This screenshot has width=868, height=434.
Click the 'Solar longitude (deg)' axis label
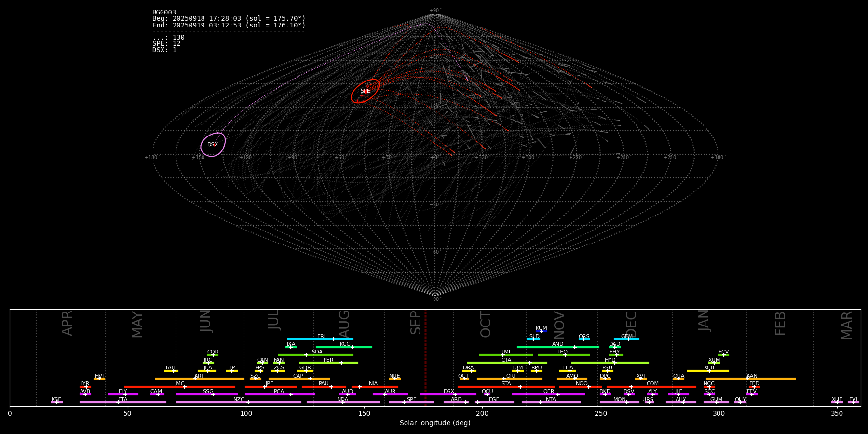point(435,423)
